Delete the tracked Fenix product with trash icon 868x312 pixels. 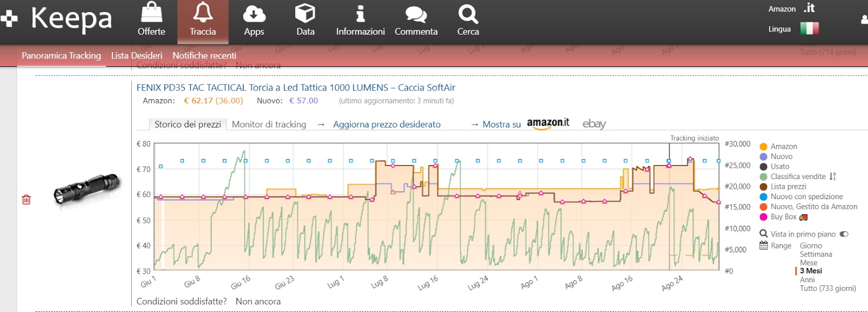coord(26,200)
